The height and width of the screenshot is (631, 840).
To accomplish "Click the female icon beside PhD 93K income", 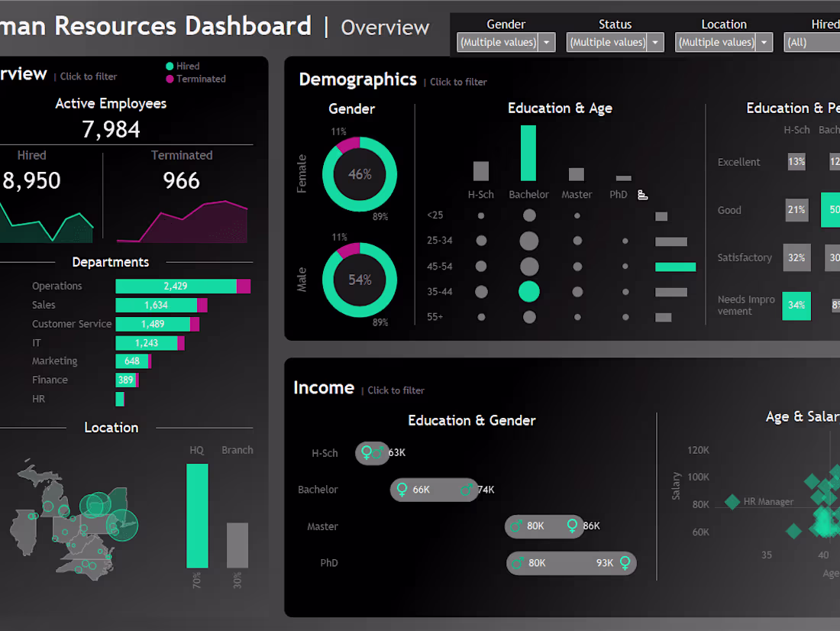I will click(x=625, y=563).
